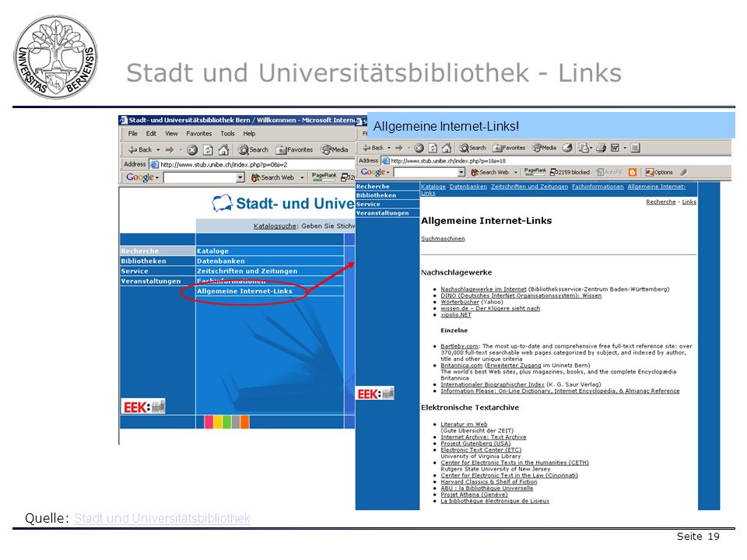Image resolution: width=747 pixels, height=560 pixels.
Task: Open Options in right Google toolbar
Action: [x=659, y=173]
